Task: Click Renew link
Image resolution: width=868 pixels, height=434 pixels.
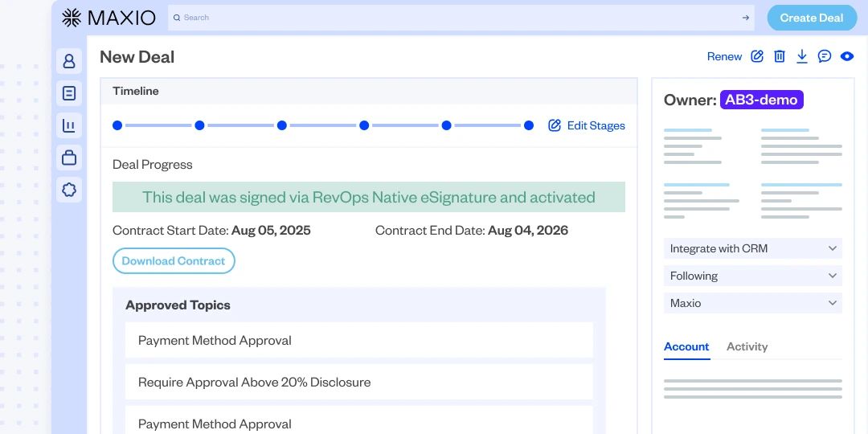Action: 724,56
